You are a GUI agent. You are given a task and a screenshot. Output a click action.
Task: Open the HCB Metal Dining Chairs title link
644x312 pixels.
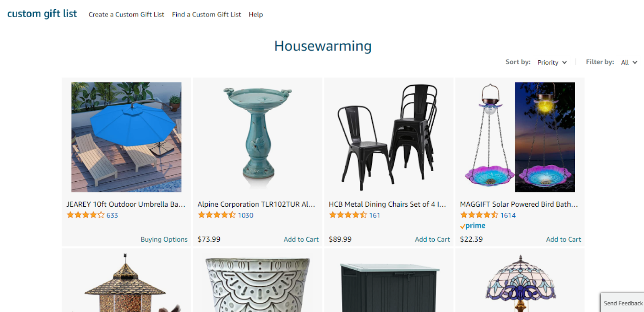click(x=387, y=204)
